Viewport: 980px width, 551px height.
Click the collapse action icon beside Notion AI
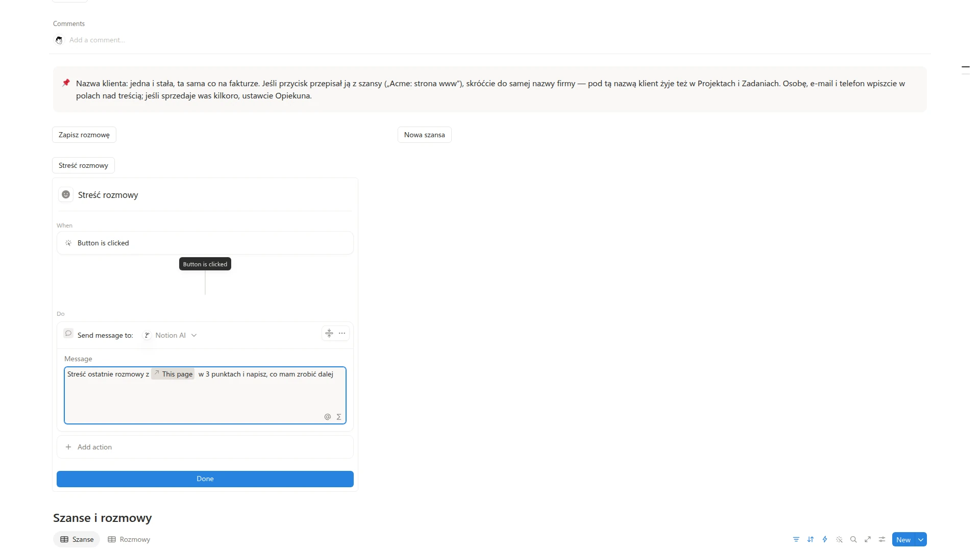point(329,333)
